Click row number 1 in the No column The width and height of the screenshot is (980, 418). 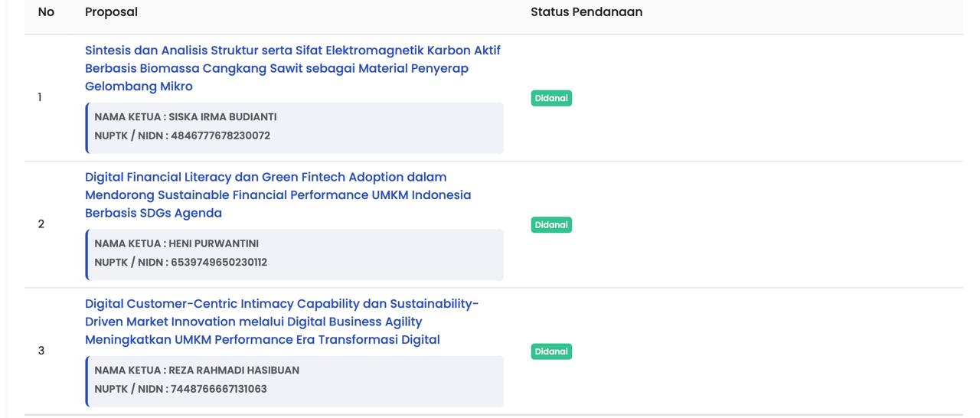[x=40, y=98]
